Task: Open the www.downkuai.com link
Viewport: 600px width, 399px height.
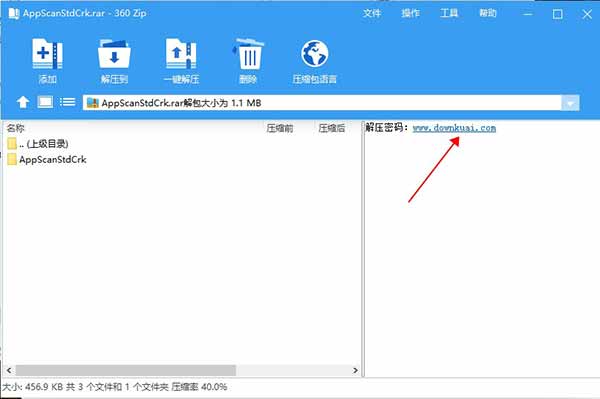Action: pos(454,128)
